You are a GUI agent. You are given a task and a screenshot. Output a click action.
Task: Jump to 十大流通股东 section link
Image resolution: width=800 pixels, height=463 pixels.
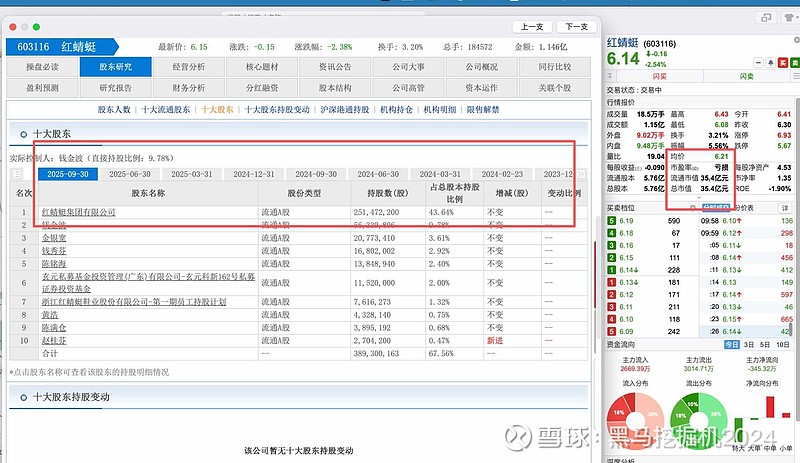point(166,110)
